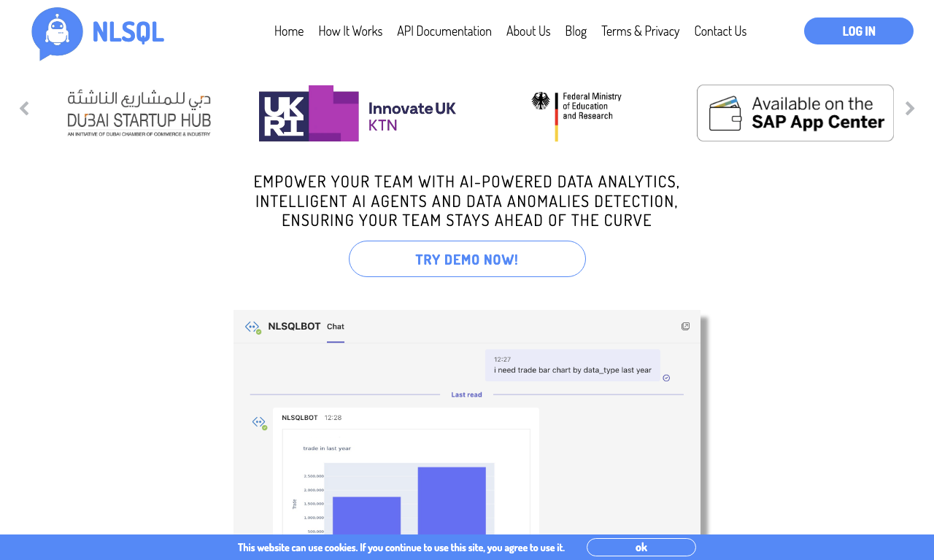
Task: Click the NLSQL robot logo icon
Action: pyautogui.click(x=58, y=34)
